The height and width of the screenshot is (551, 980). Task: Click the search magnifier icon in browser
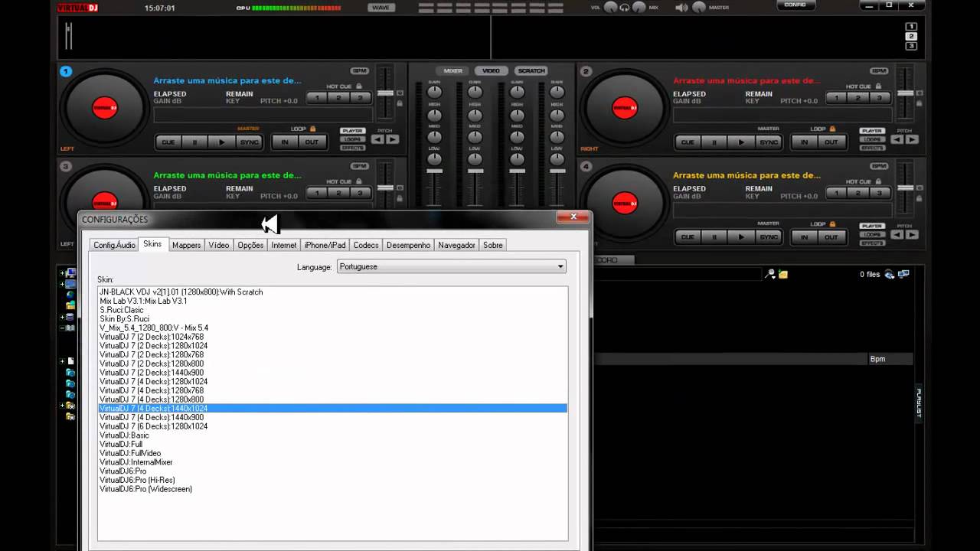point(771,274)
